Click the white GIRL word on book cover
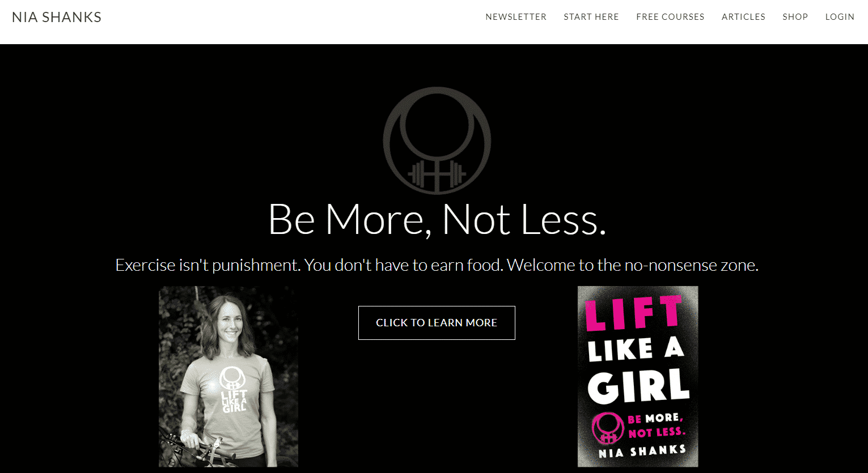868x473 pixels. pyautogui.click(x=638, y=386)
